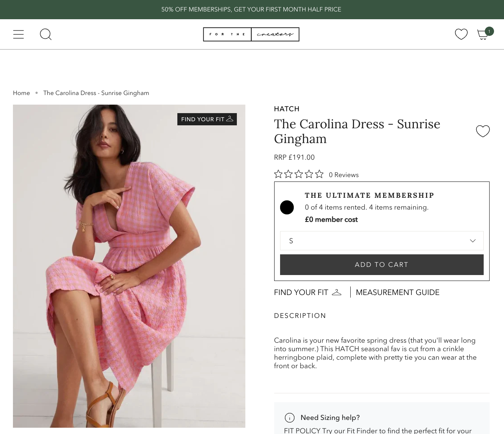Click hanger icon beside Find Your Fit link

[x=337, y=292]
